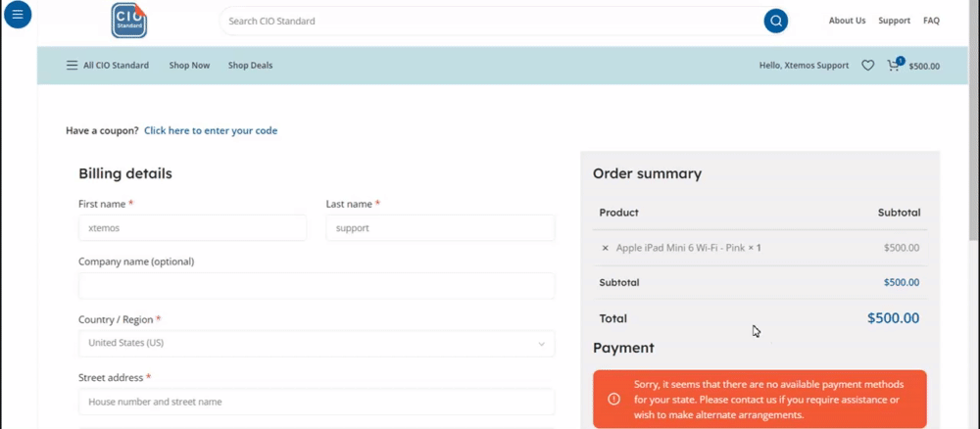Click the Order summary heading
The width and height of the screenshot is (980, 429).
point(647,173)
